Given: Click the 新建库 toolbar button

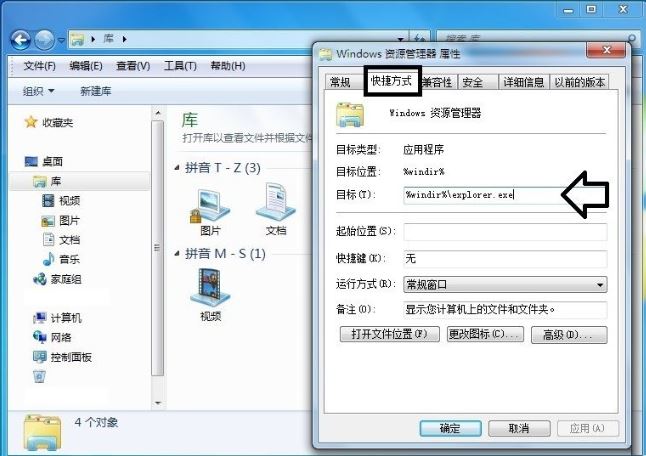Looking at the screenshot, I should pyautogui.click(x=96, y=91).
